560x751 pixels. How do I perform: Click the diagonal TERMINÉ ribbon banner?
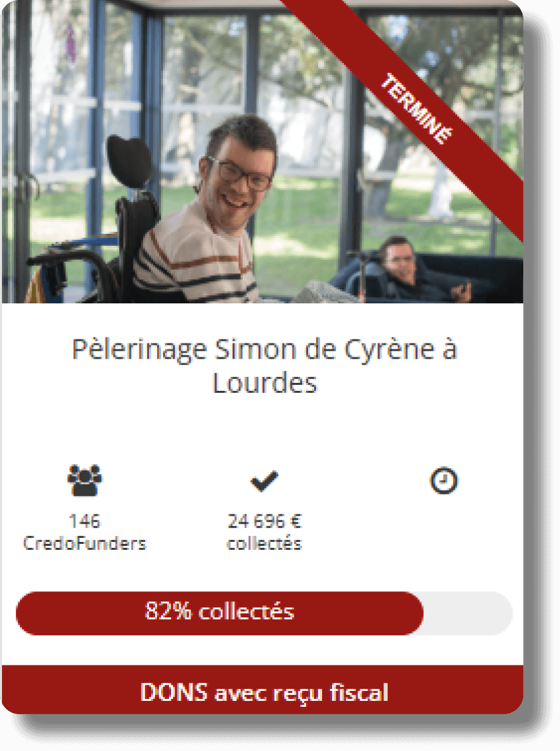click(x=416, y=109)
